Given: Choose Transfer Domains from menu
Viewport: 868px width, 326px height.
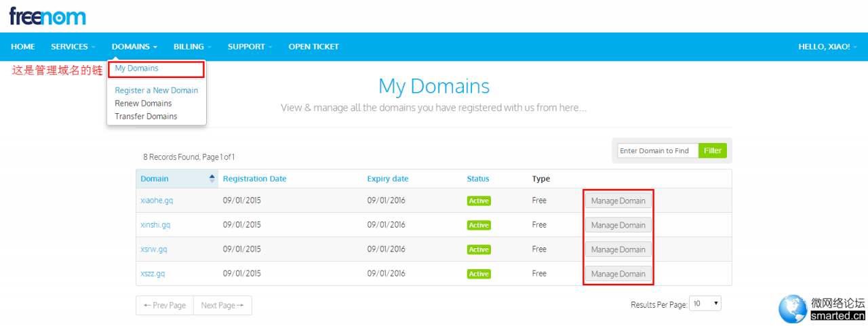Looking at the screenshot, I should pyautogui.click(x=146, y=117).
